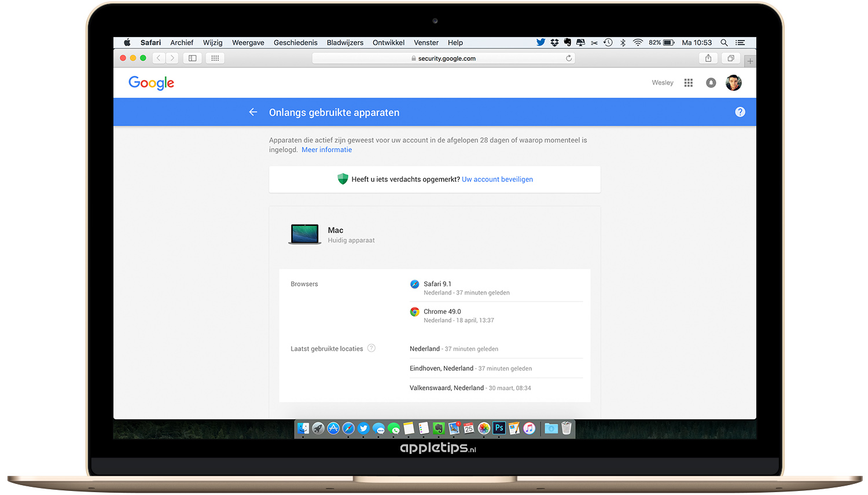Open Twitter app in the dock
Image resolution: width=868 pixels, height=495 pixels.
pos(363,428)
